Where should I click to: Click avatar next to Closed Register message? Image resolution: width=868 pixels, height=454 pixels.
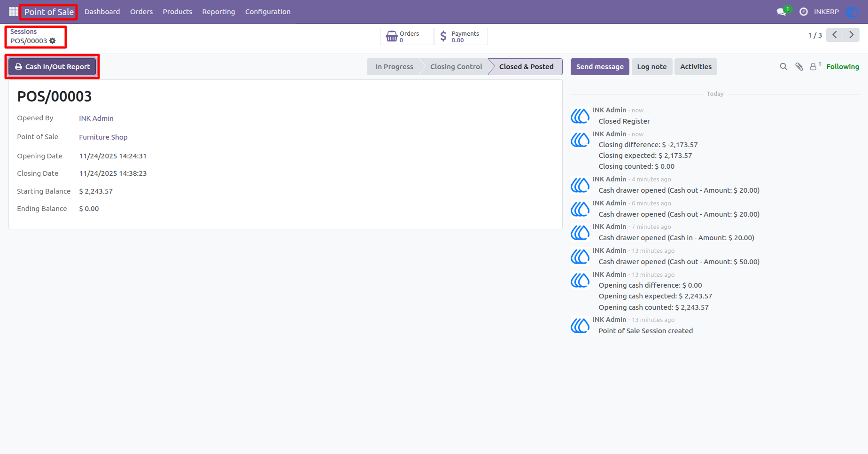(x=580, y=116)
